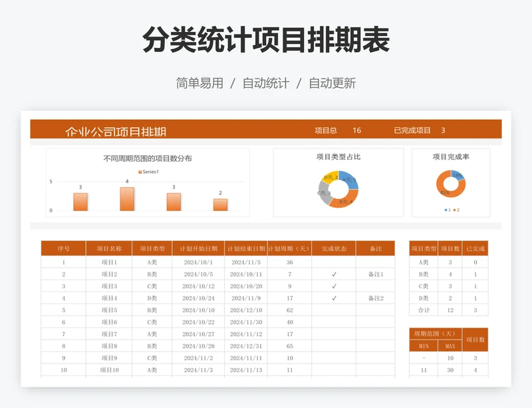
Task: Click the MIN sub-header cell
Action: 424,346
